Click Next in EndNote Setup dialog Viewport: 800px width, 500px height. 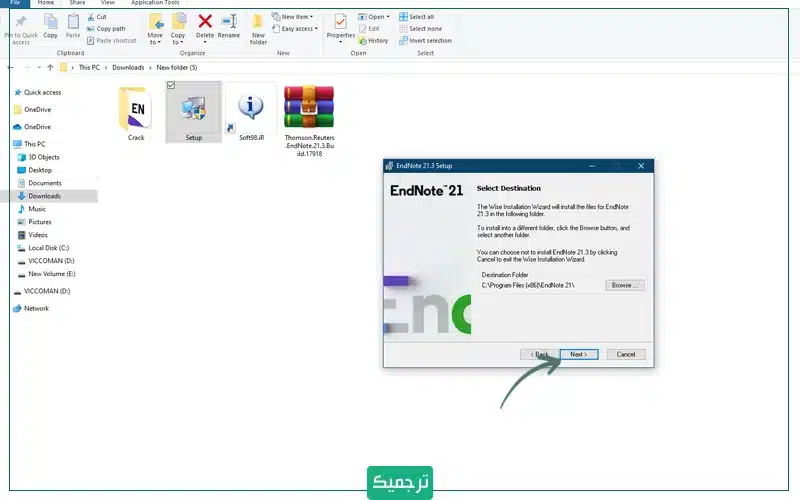[579, 354]
